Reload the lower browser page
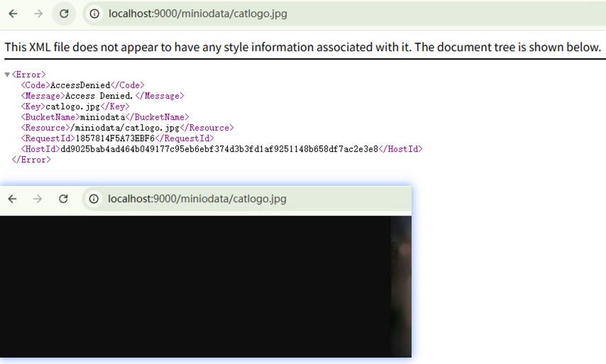Image resolution: width=606 pixels, height=364 pixels. (x=63, y=199)
